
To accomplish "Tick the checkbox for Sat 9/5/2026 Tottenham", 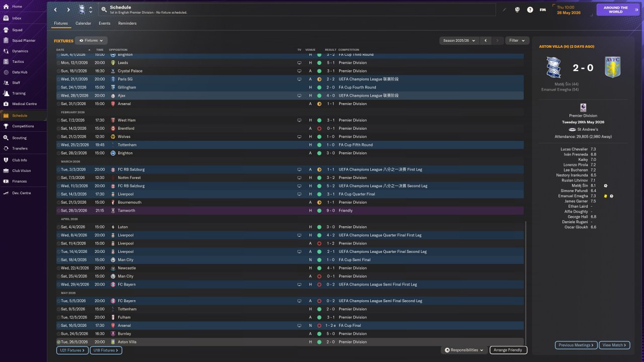I will (x=58, y=309).
